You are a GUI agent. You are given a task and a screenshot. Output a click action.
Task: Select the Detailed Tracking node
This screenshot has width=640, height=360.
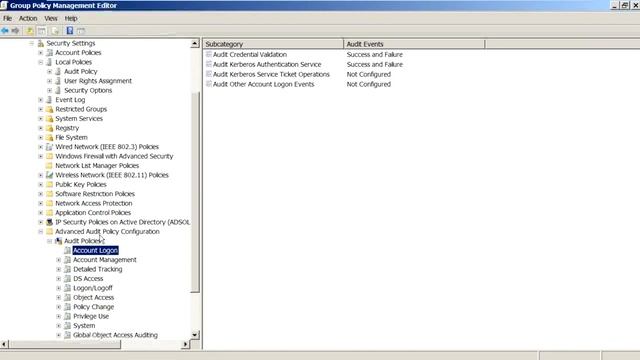98,269
